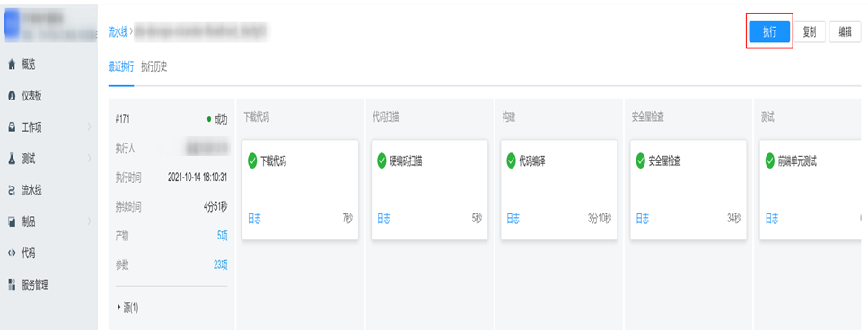Expand the 工作项 submenu chevron
868x330 pixels.
coord(89,127)
